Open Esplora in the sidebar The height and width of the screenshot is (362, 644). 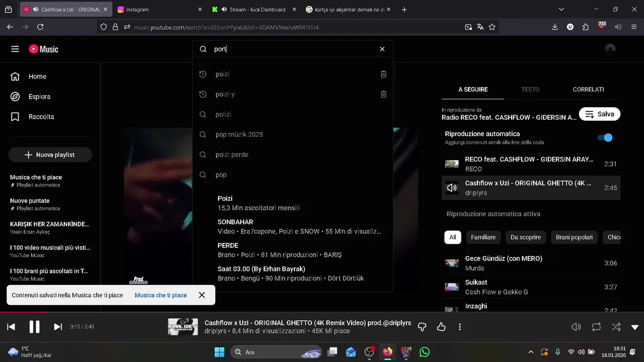[x=50, y=97]
